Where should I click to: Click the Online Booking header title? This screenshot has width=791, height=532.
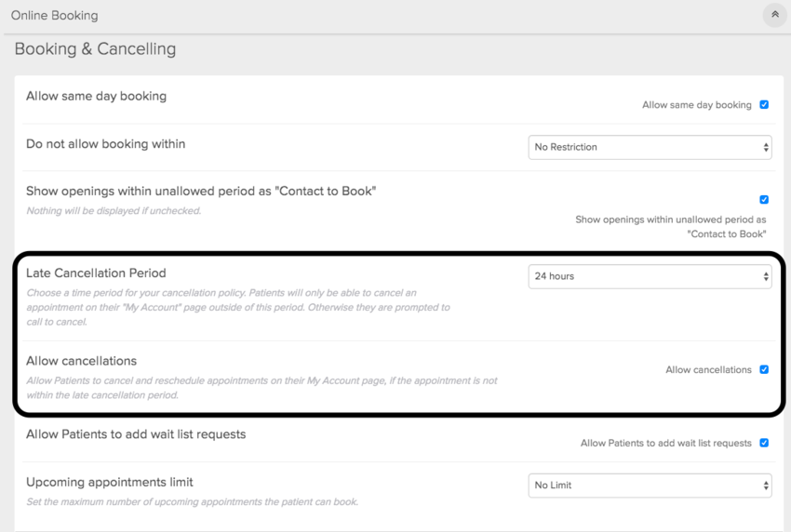(54, 16)
